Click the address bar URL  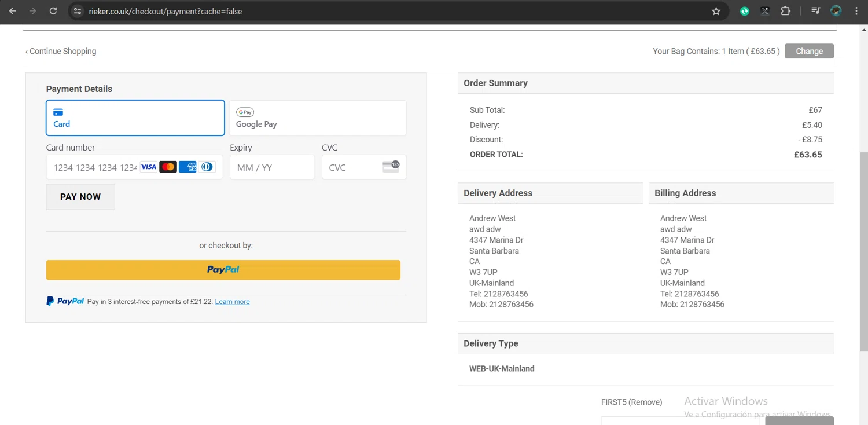tap(165, 11)
